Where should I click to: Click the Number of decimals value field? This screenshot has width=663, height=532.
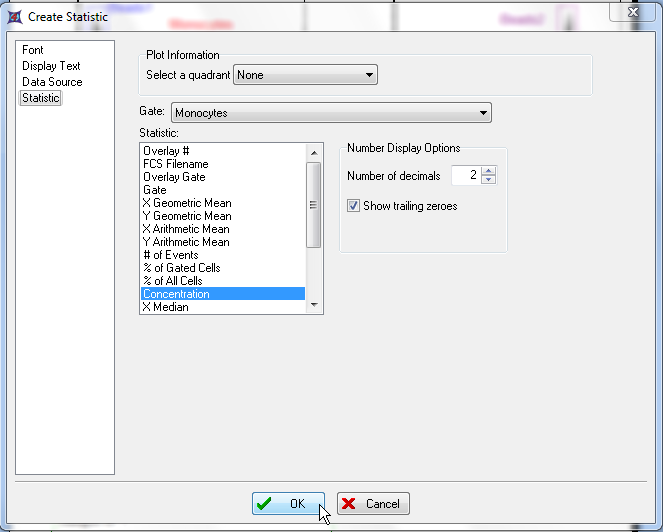467,175
